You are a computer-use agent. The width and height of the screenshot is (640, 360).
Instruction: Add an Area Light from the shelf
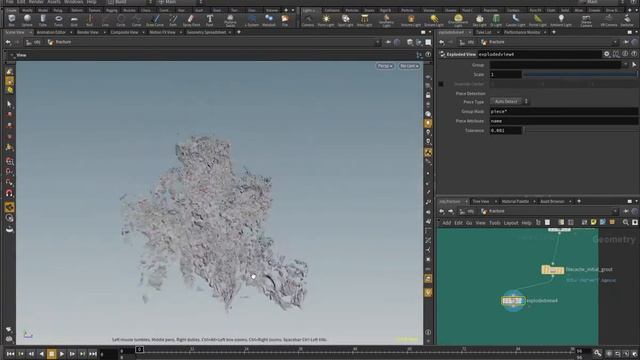click(x=364, y=20)
